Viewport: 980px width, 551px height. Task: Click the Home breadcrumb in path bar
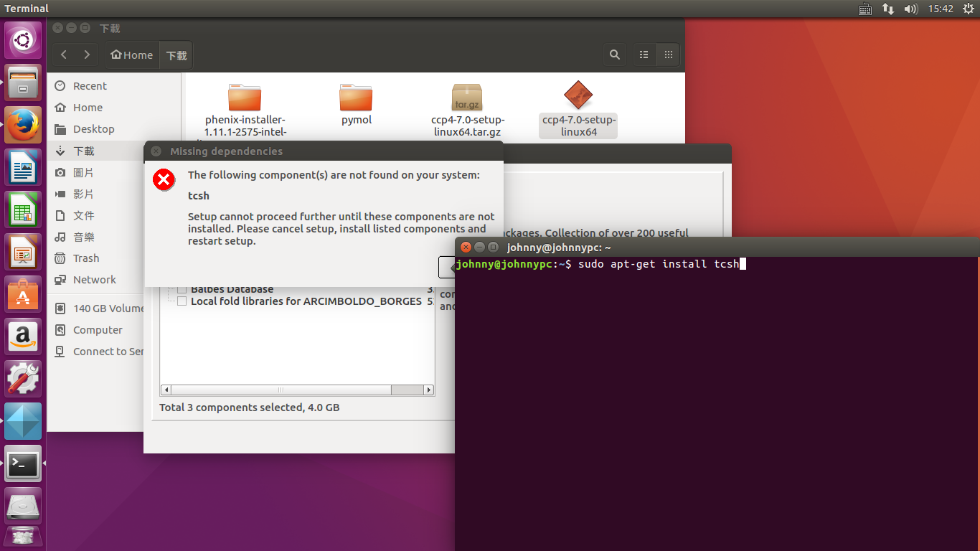pos(131,55)
